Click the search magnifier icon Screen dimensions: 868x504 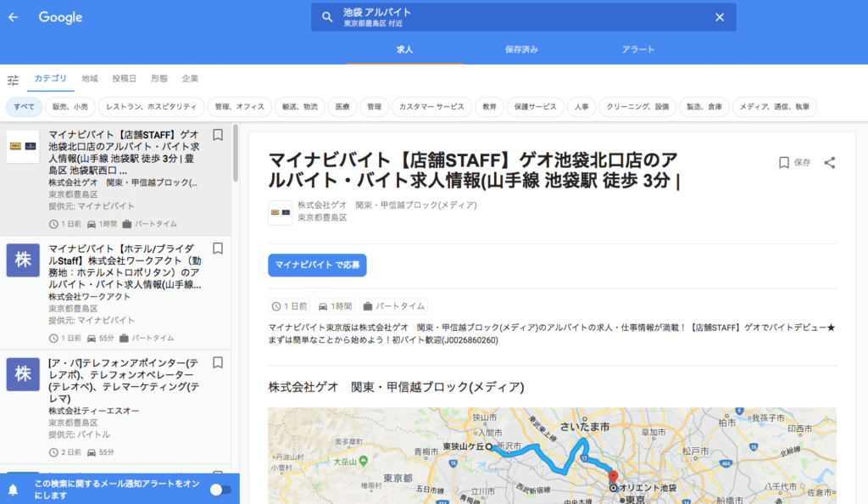[x=327, y=17]
